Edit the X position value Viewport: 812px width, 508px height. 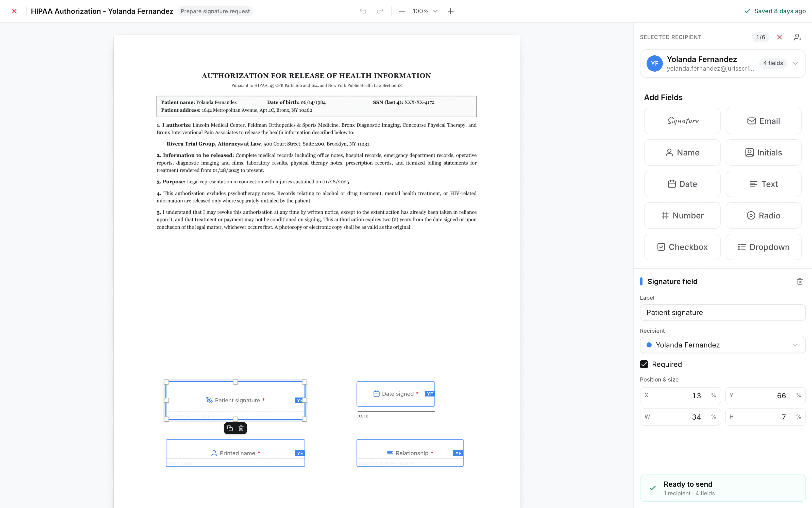[680, 395]
